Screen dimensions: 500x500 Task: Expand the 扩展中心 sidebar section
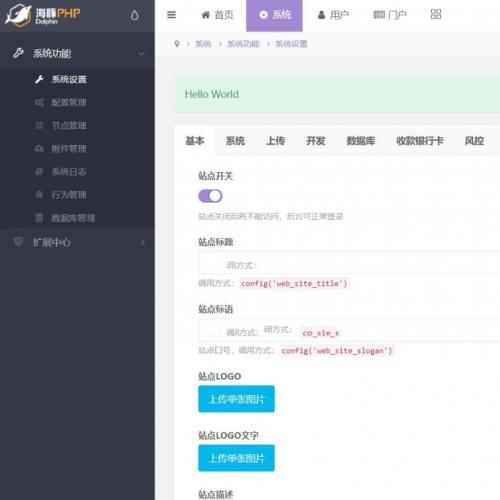pyautogui.click(x=77, y=242)
